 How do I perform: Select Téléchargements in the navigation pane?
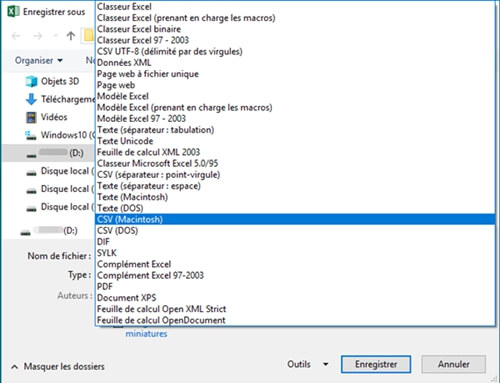pos(68,99)
